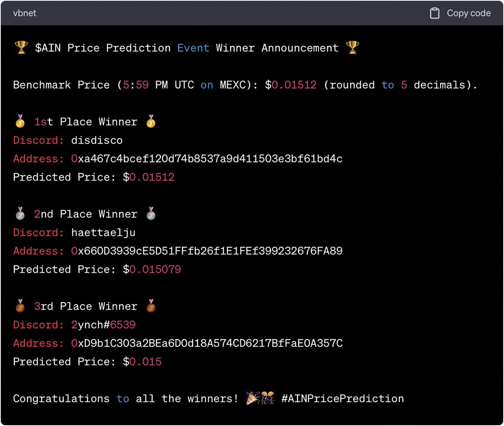The width and height of the screenshot is (504, 426).
Task: Click the bronze medal before 3rd Place
Action: click(x=20, y=306)
